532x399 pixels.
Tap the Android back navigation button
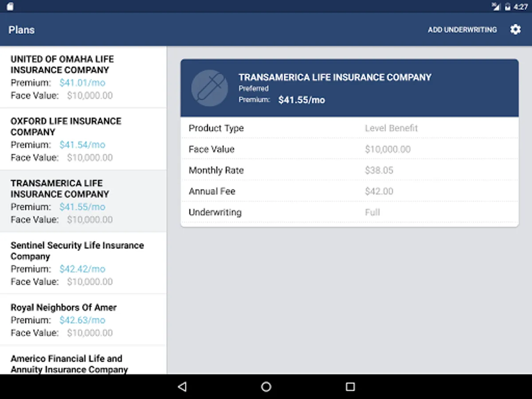(x=182, y=387)
